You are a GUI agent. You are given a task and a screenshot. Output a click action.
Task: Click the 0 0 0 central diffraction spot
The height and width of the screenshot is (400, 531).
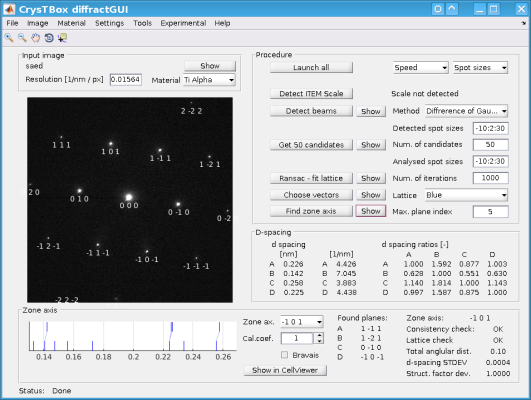[129, 197]
